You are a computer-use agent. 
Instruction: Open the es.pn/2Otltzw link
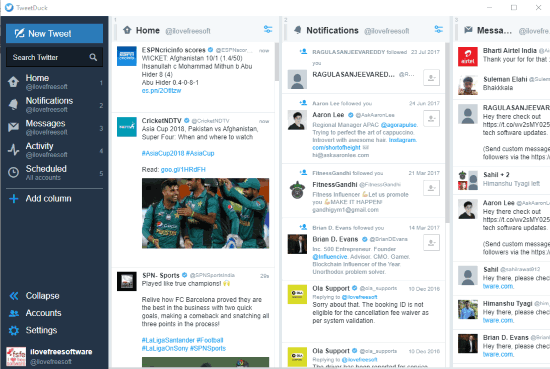(x=161, y=90)
